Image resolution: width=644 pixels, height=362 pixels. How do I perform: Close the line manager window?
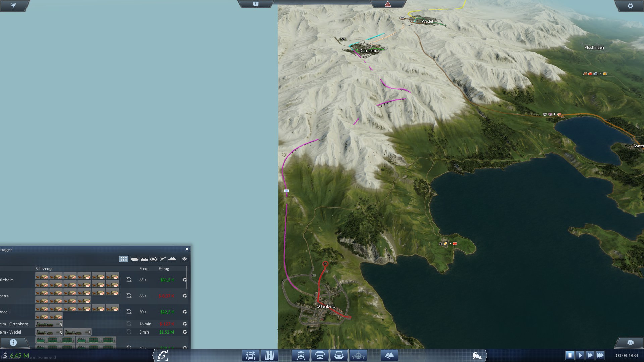tap(187, 249)
